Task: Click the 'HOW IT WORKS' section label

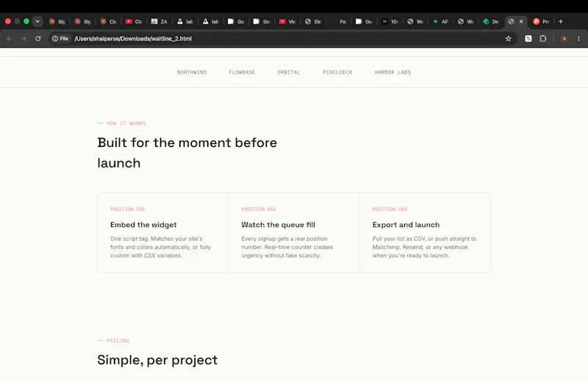Action: click(126, 123)
